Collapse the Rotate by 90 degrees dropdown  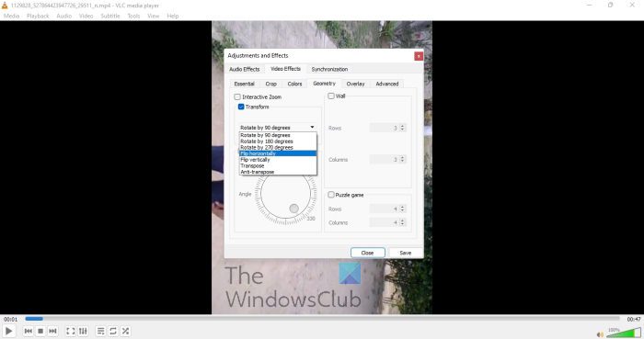click(x=278, y=128)
